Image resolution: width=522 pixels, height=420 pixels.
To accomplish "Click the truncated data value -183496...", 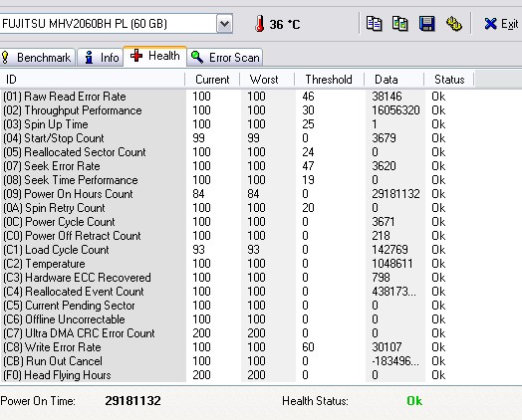I will click(395, 362).
